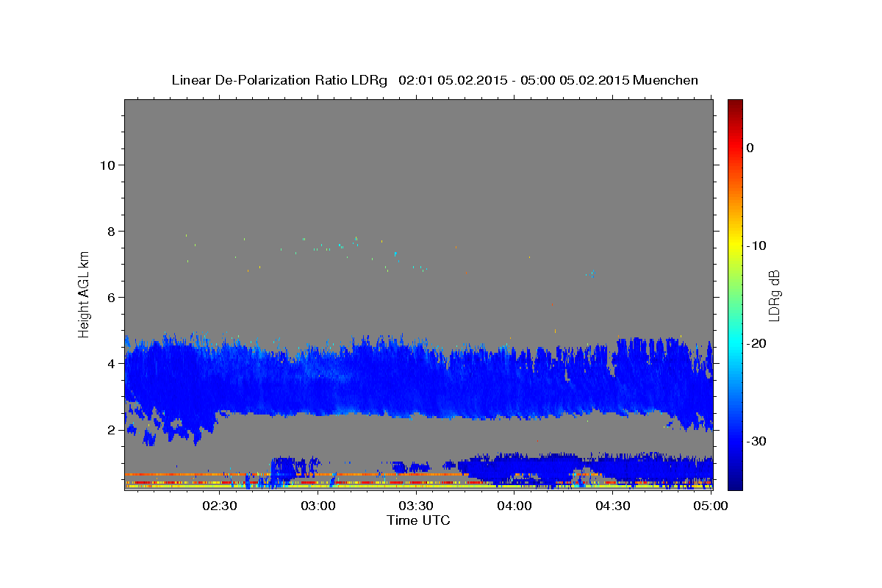Click the '05:00' time tick label

point(711,506)
